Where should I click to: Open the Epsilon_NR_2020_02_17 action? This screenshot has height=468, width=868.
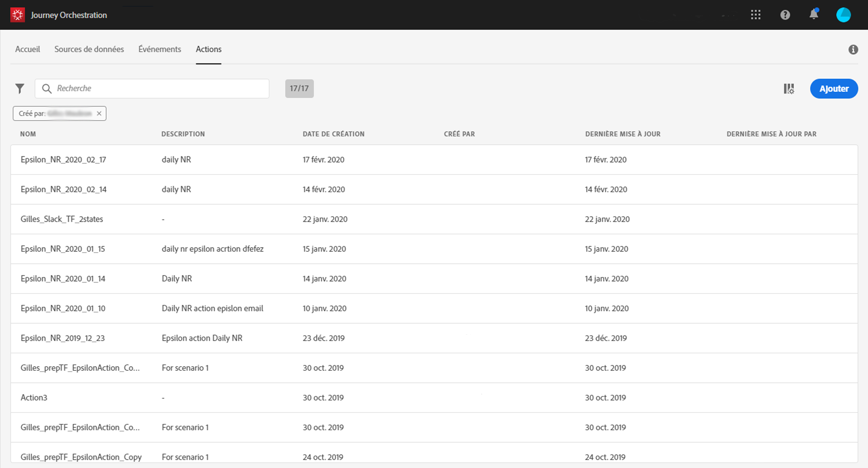point(63,160)
